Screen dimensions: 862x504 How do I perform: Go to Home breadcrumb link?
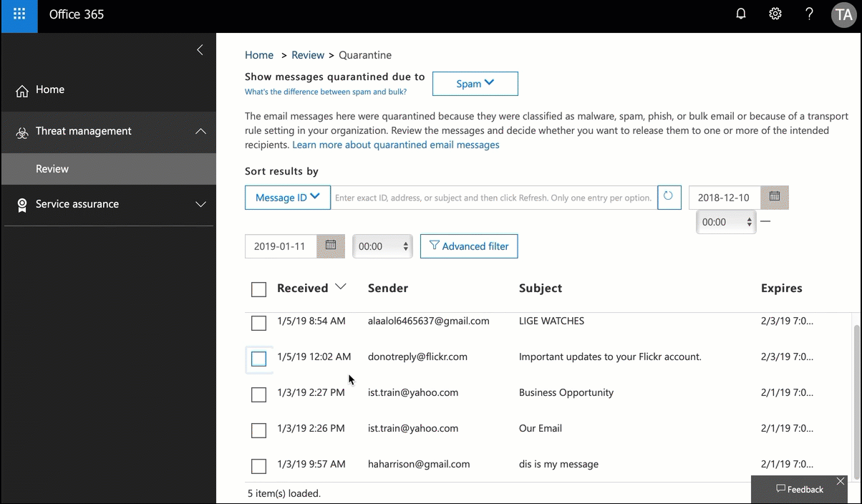pos(259,55)
